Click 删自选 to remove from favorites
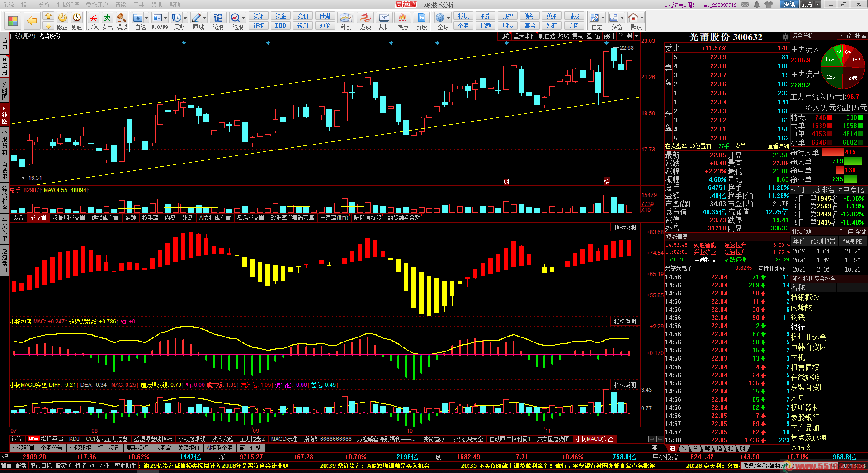Screen dimensions: 868x473 (x=547, y=36)
